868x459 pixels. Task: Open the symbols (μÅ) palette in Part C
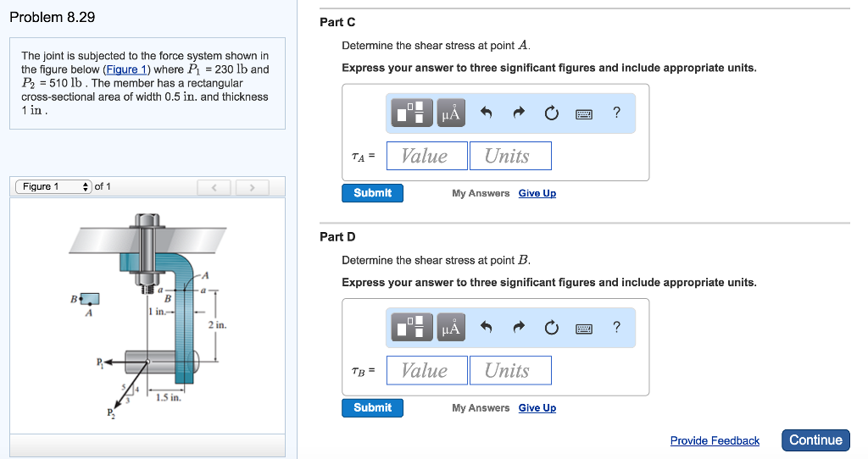click(x=452, y=113)
